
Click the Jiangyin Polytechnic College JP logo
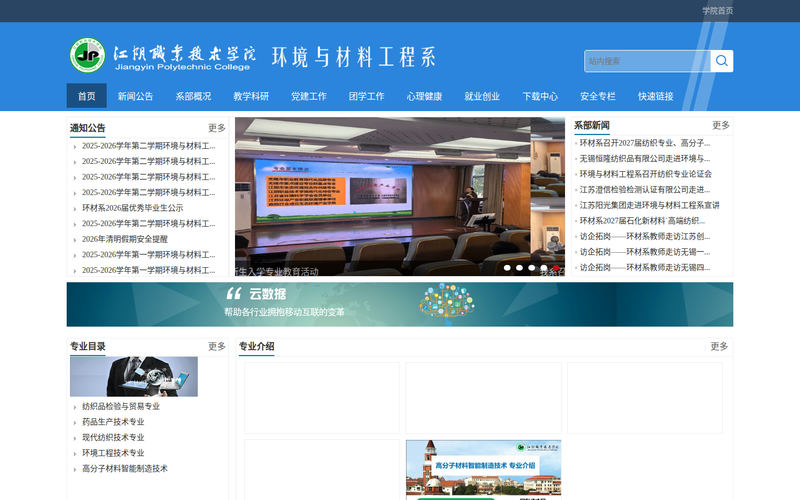(87, 55)
